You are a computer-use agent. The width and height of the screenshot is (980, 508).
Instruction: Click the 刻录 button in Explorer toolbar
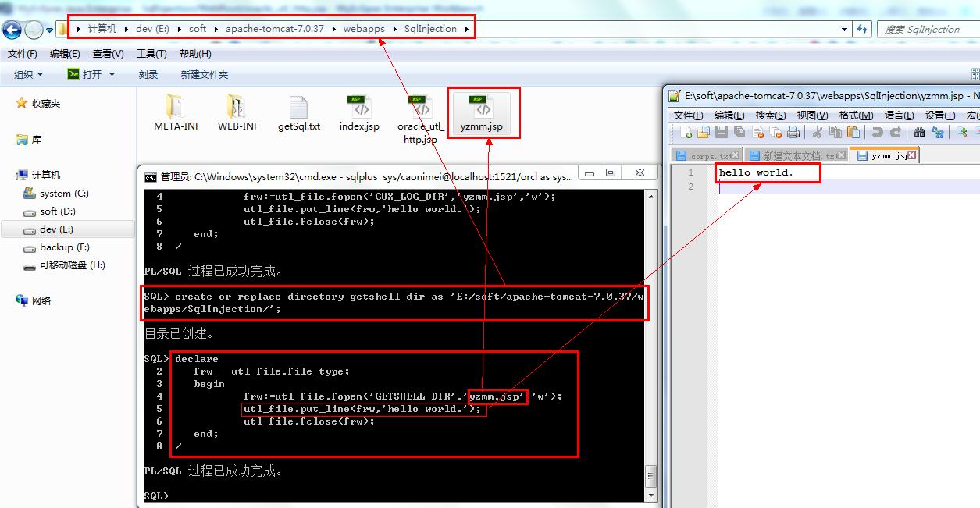point(148,74)
